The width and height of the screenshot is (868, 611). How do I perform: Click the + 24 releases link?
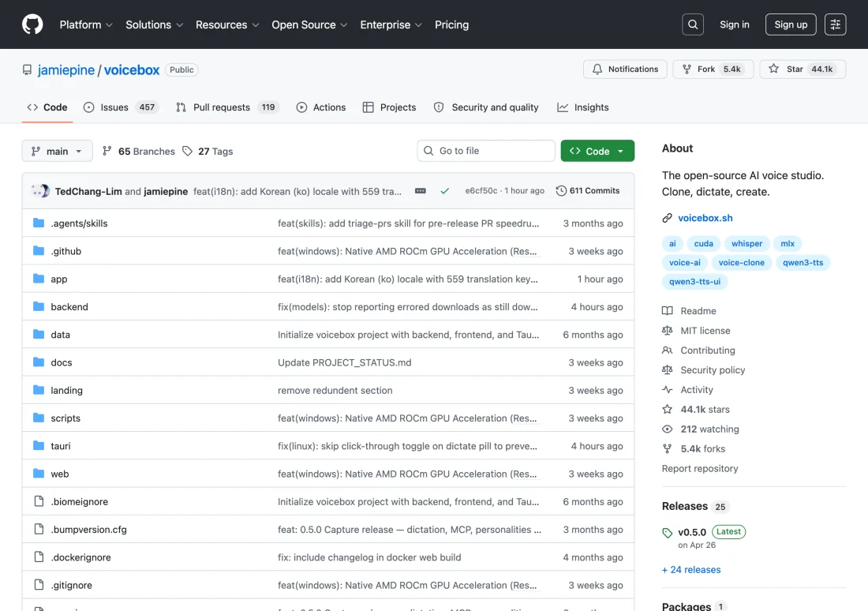691,569
